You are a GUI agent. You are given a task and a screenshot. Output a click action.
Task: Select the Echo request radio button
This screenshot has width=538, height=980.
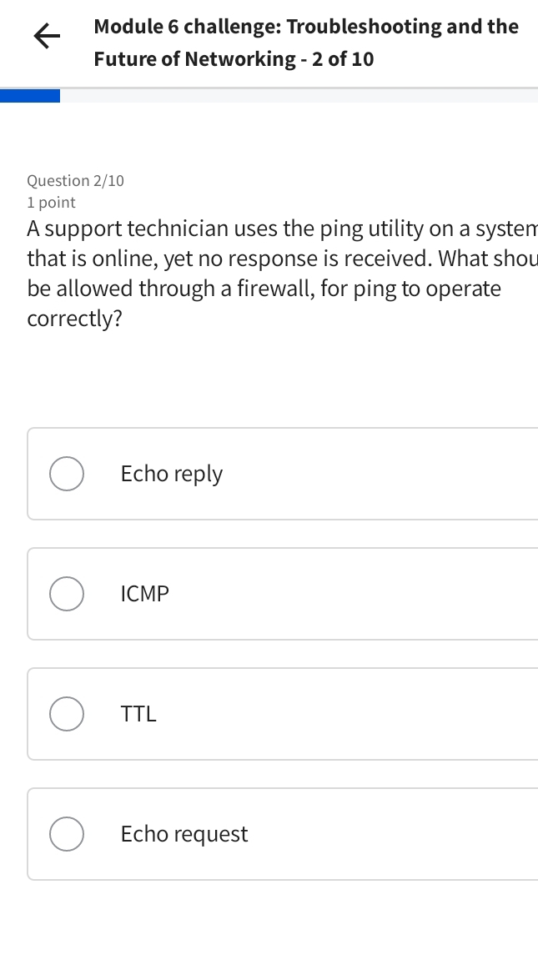[67, 833]
